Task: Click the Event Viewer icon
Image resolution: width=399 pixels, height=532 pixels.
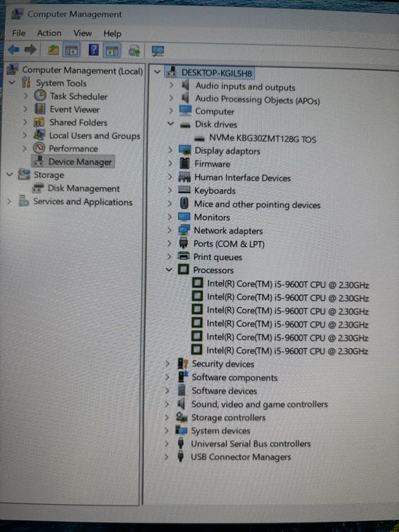Action: (x=40, y=109)
